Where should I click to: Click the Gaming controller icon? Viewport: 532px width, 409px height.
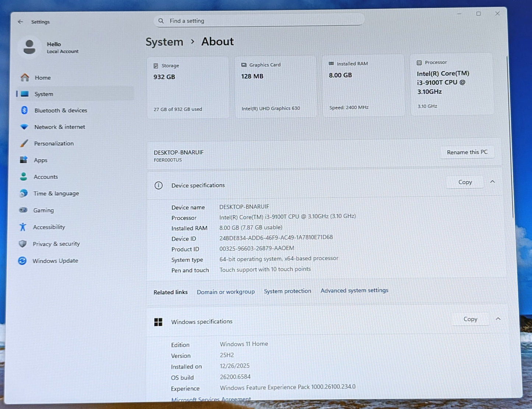pyautogui.click(x=23, y=210)
